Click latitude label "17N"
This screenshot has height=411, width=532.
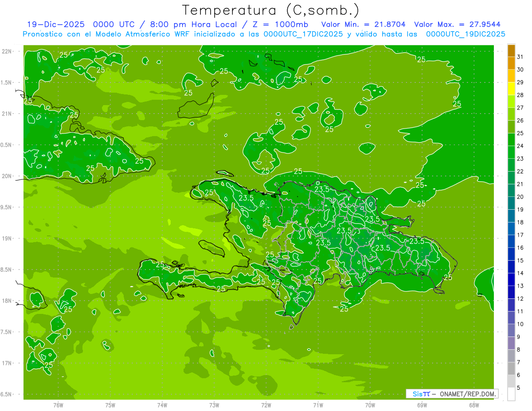pos(7,363)
